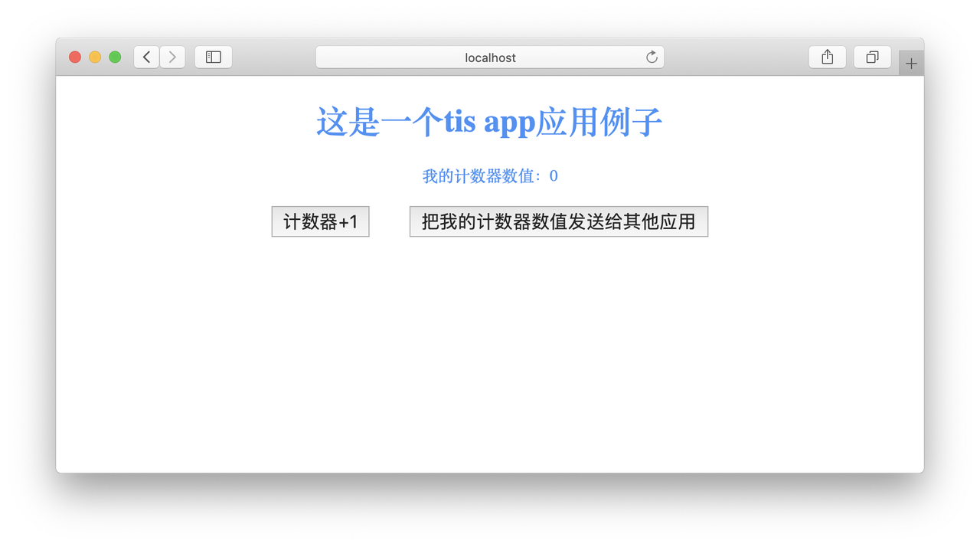The image size is (980, 547).
Task: Enter full screen with green button
Action: tap(115, 57)
